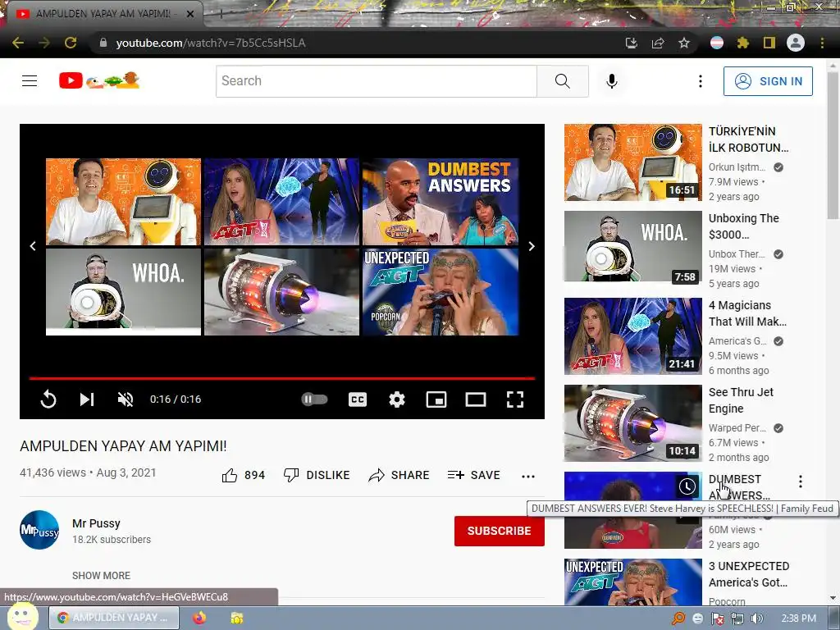The image size is (840, 630).
Task: Go back in the browser
Action: click(x=18, y=43)
